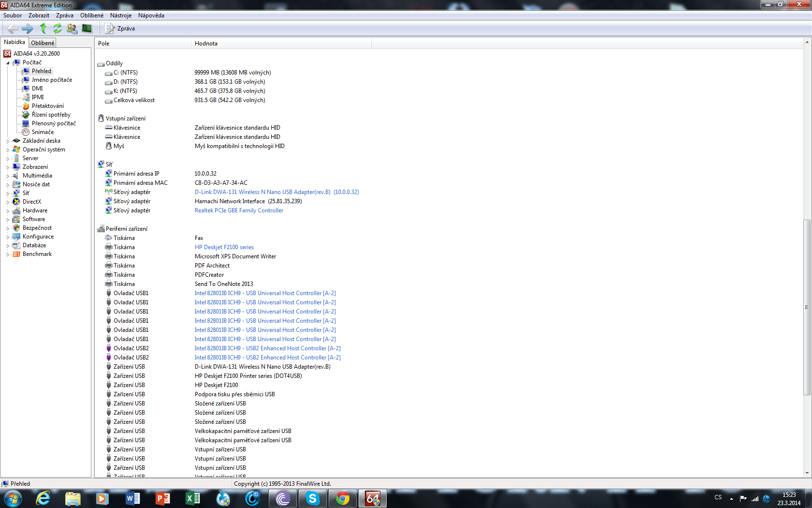Click the Konfigurace tree icon

[16, 237]
